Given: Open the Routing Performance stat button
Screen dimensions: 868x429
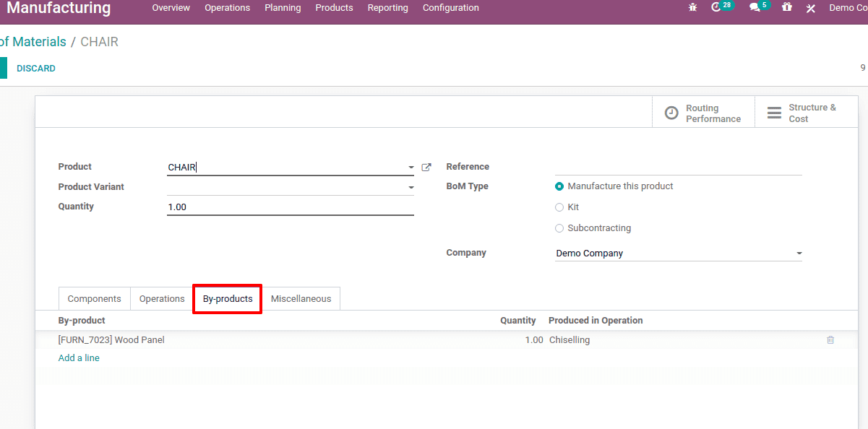Looking at the screenshot, I should [703, 113].
